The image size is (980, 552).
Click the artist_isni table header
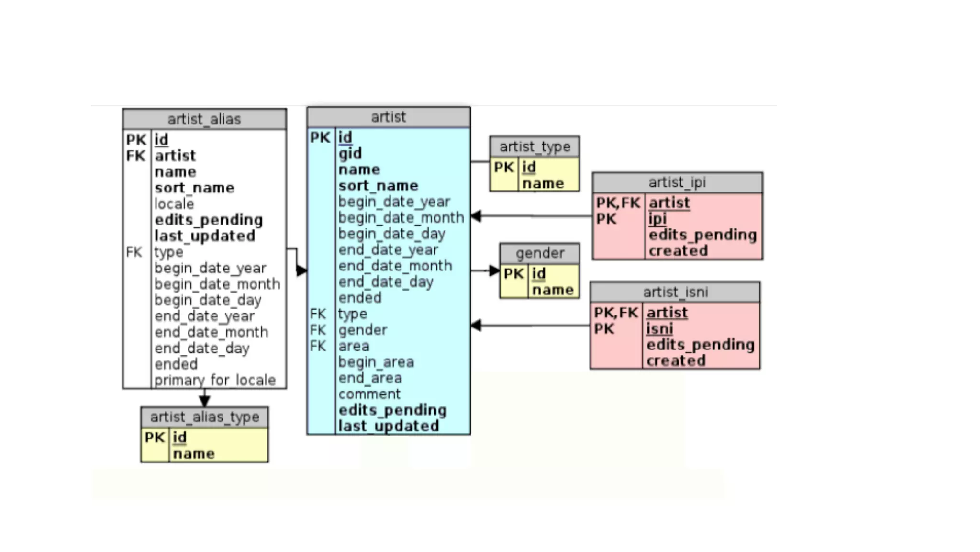pyautogui.click(x=675, y=292)
